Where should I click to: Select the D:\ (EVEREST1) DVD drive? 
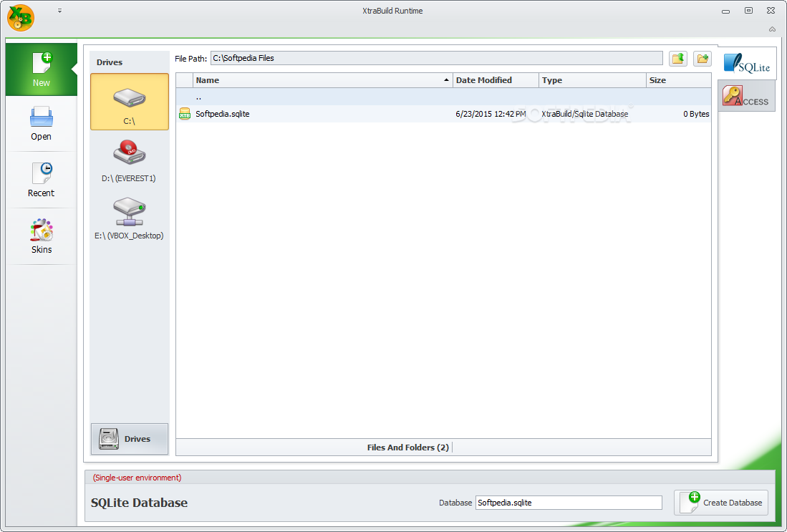point(130,160)
